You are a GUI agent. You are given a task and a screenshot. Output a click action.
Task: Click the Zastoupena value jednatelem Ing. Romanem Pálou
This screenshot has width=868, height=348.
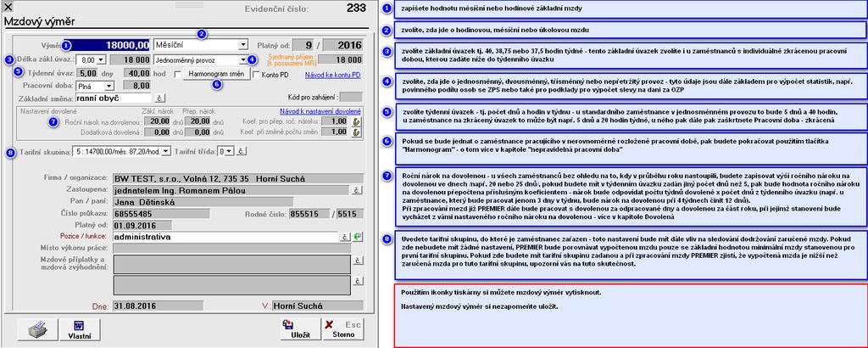[x=231, y=190]
